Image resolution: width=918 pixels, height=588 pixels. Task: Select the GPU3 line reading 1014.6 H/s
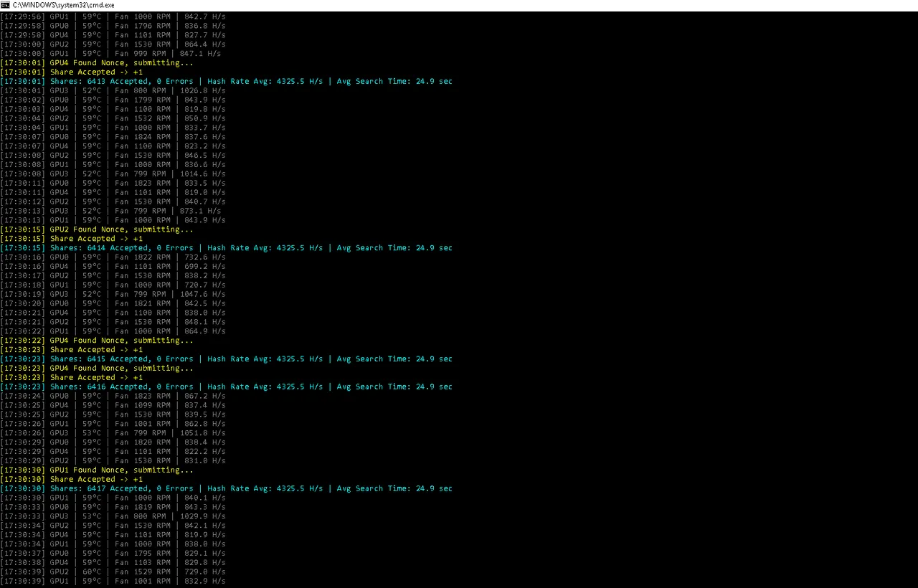point(113,174)
